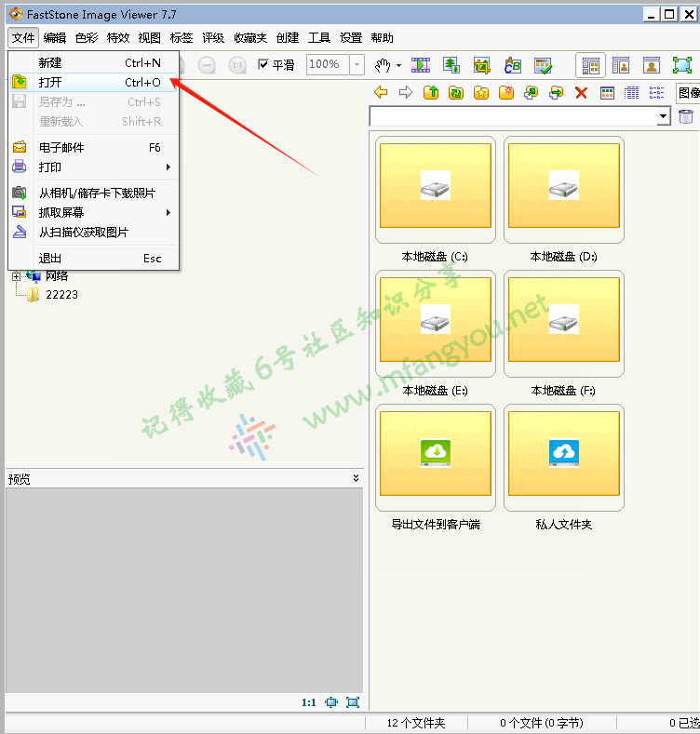700x734 pixels.
Task: Click the 1:1 actual size preview icon
Action: [309, 702]
